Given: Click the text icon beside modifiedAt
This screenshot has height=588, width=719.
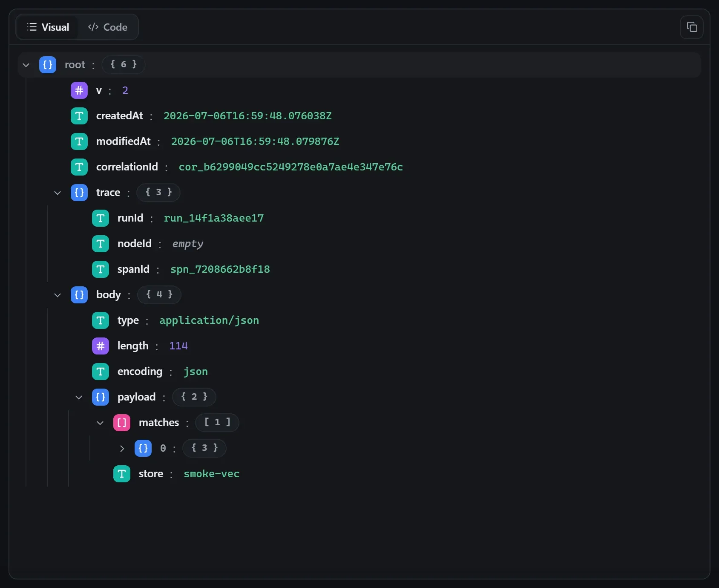Looking at the screenshot, I should (x=79, y=141).
